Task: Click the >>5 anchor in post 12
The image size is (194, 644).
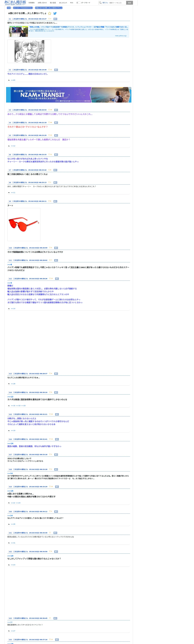Action: click(10, 283)
